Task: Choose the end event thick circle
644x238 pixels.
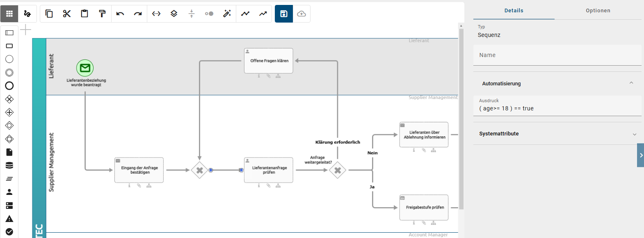Action: point(9,86)
